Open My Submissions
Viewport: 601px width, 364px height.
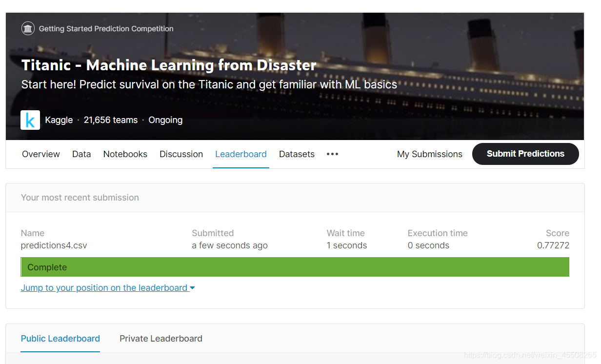click(430, 154)
